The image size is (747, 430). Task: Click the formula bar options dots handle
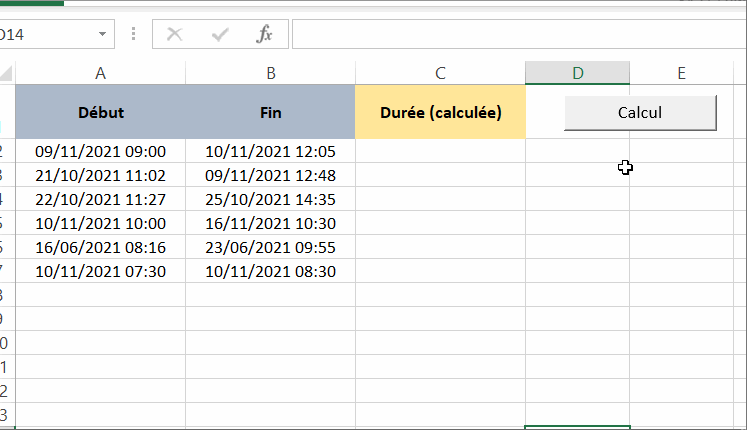[x=133, y=35]
